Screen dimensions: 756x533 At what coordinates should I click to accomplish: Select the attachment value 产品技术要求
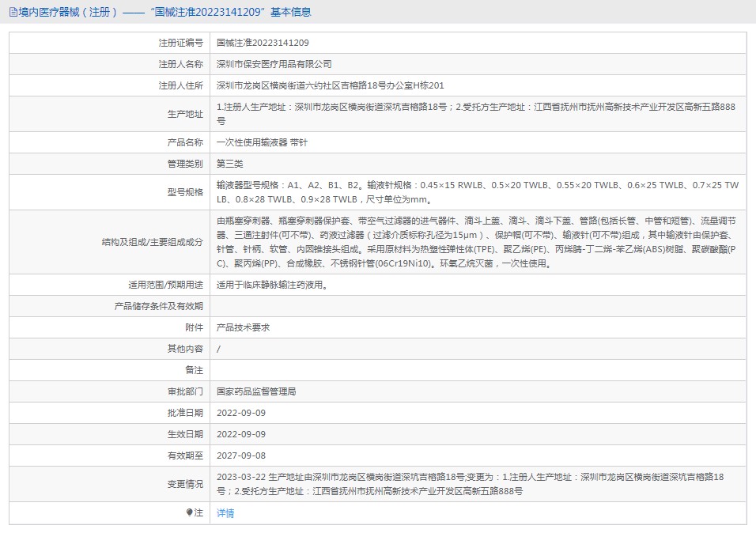click(x=243, y=327)
